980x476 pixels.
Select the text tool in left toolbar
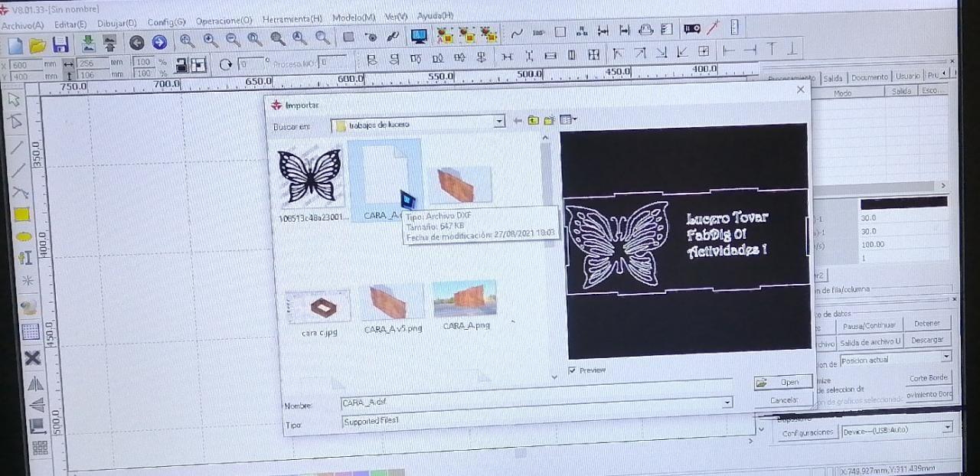tap(24, 258)
